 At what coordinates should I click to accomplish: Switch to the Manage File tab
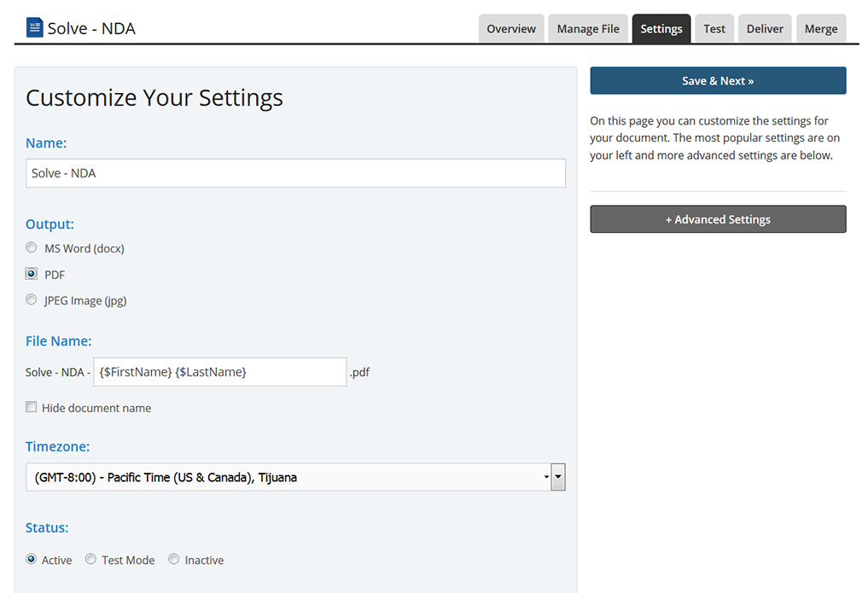click(588, 29)
